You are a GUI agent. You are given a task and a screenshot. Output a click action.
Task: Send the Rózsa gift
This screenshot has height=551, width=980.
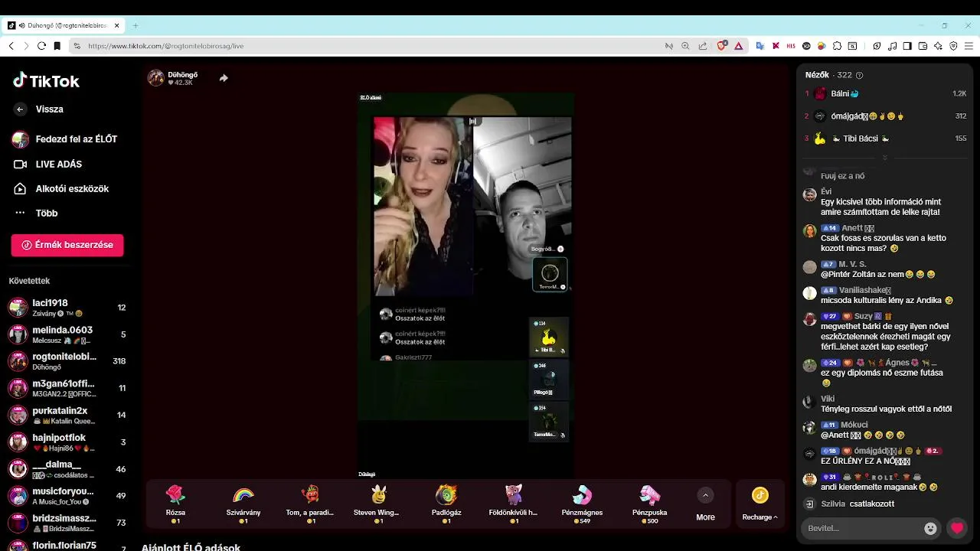[176, 504]
